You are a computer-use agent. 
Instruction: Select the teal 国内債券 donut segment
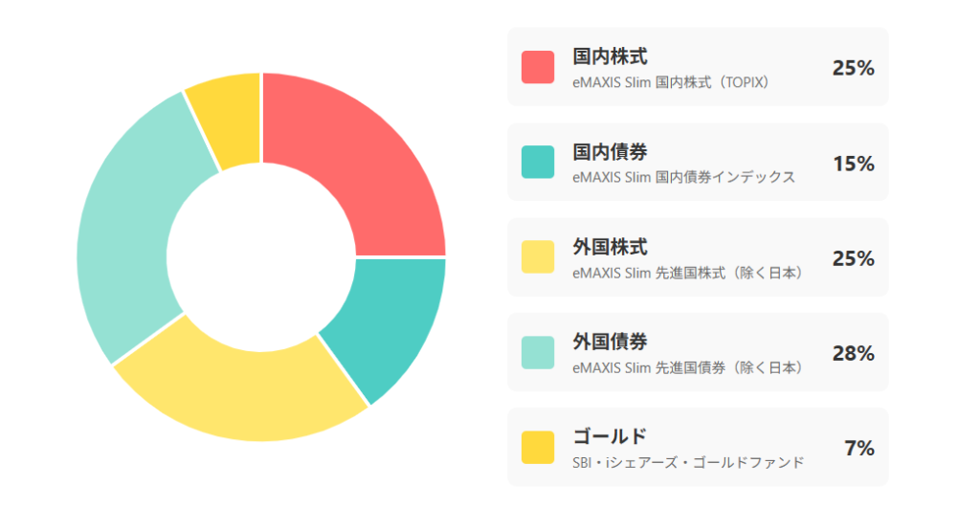pos(388,320)
